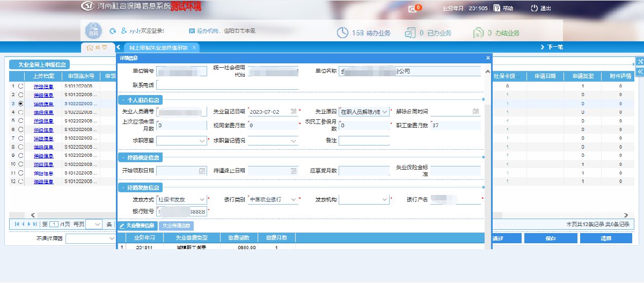
Task: Click the 保存 save button
Action: tap(550, 238)
